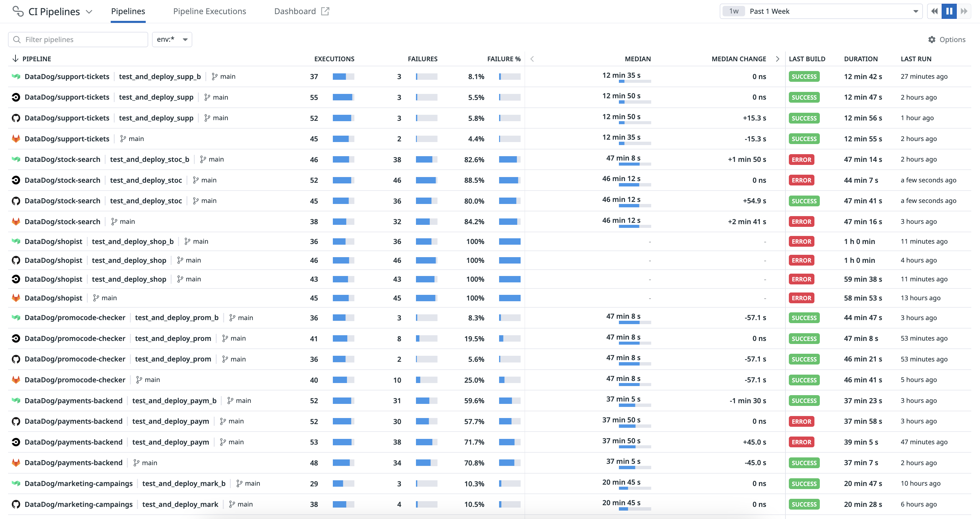
Task: Focus the Filter pipelines search field
Action: [78, 40]
